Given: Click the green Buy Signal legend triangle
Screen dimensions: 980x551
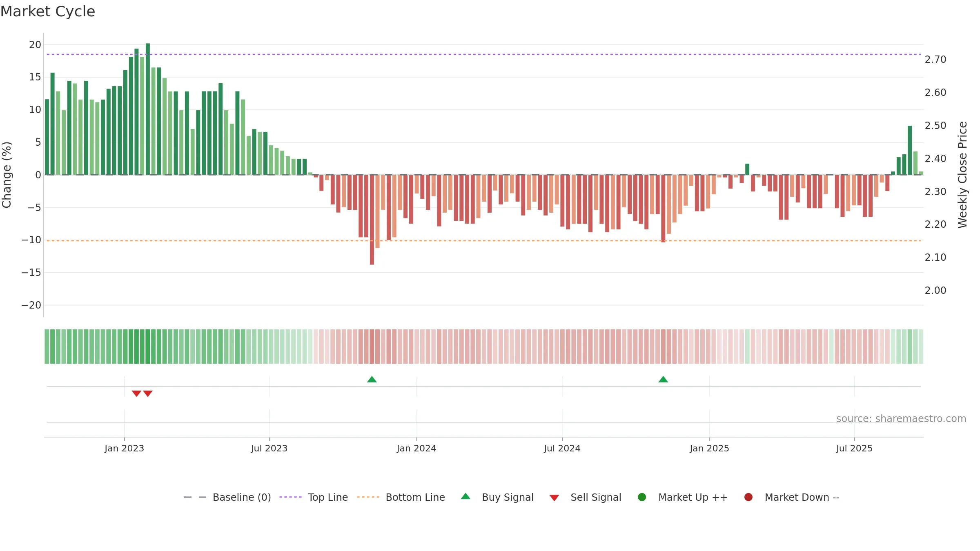Looking at the screenshot, I should [x=465, y=496].
